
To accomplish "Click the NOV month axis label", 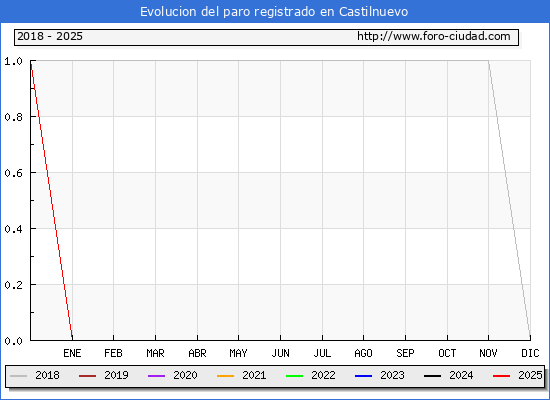I will 488,353.
